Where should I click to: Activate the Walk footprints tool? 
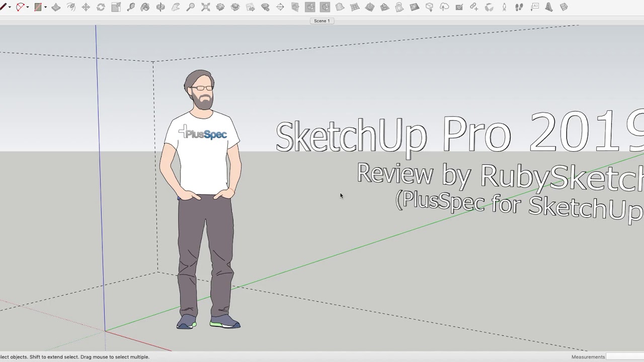[x=519, y=7]
